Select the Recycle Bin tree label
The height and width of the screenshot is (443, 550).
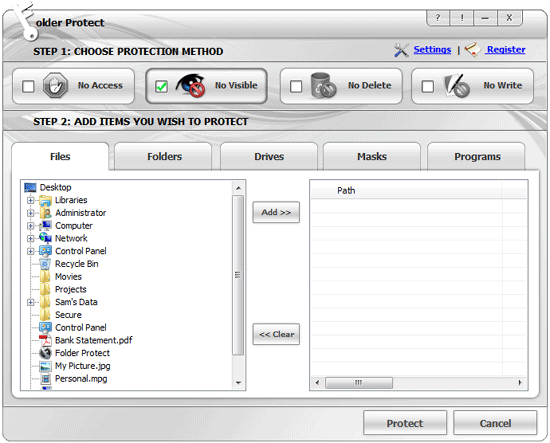(x=76, y=264)
